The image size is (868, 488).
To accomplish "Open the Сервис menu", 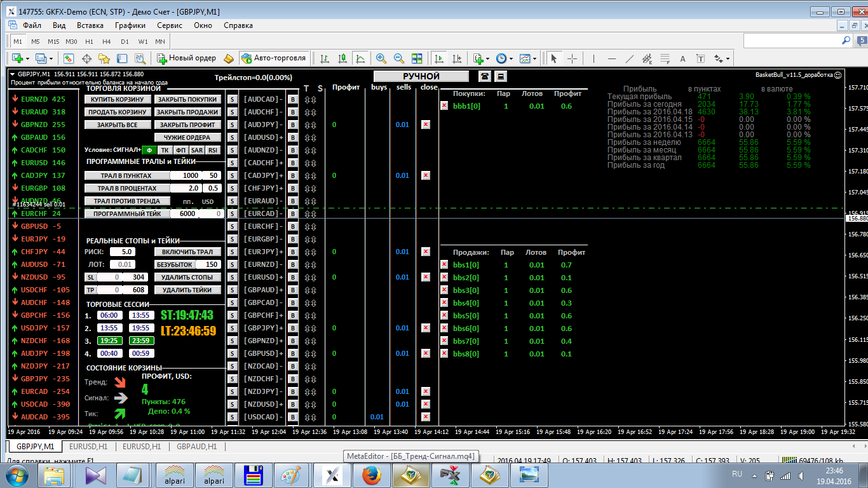I will point(170,25).
